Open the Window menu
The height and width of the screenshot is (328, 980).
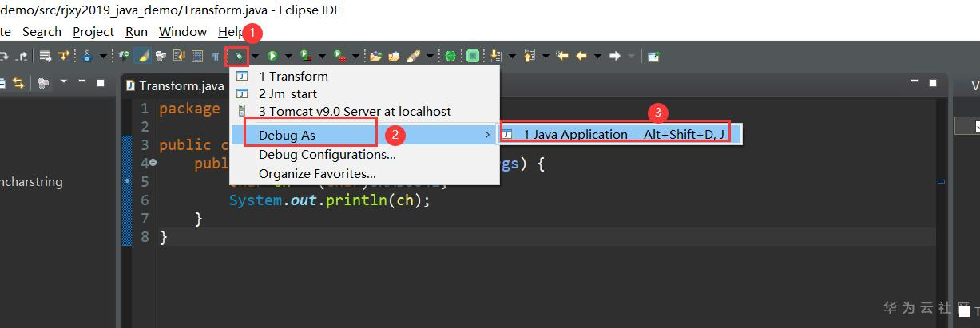point(183,32)
